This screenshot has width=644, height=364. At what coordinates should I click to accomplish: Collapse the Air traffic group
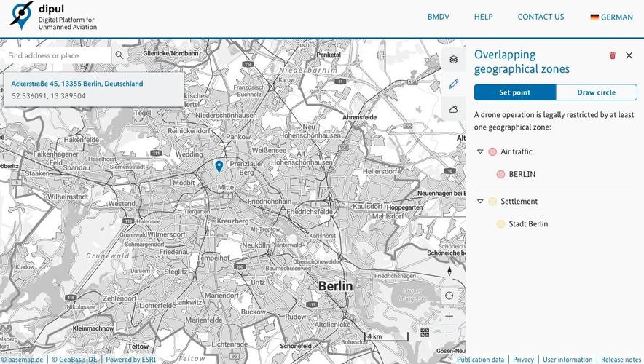(x=481, y=152)
